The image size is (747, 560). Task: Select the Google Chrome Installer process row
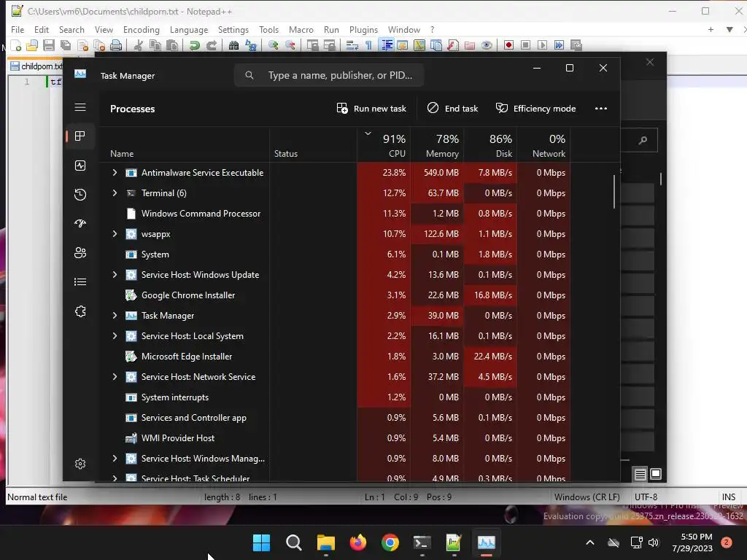(x=334, y=295)
